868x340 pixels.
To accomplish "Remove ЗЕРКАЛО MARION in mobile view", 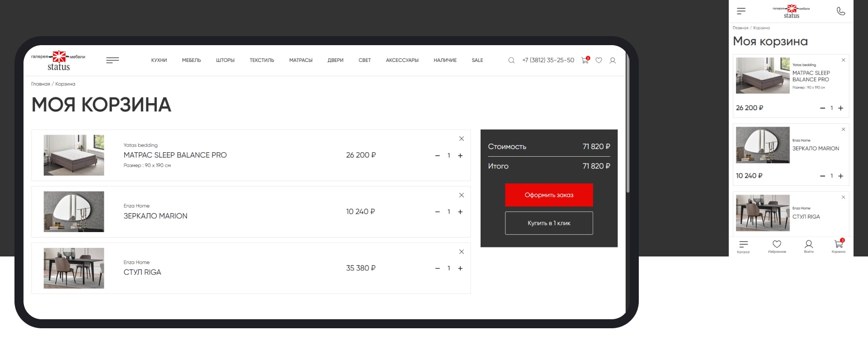I will 843,130.
